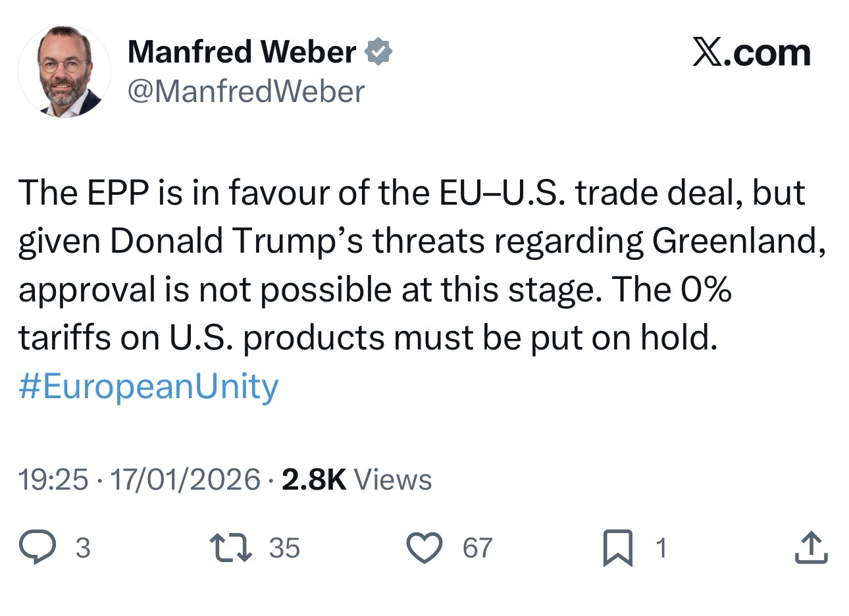Screen dimensions: 849x616
Task: View the 2.8K Views analytics
Action: (x=357, y=479)
